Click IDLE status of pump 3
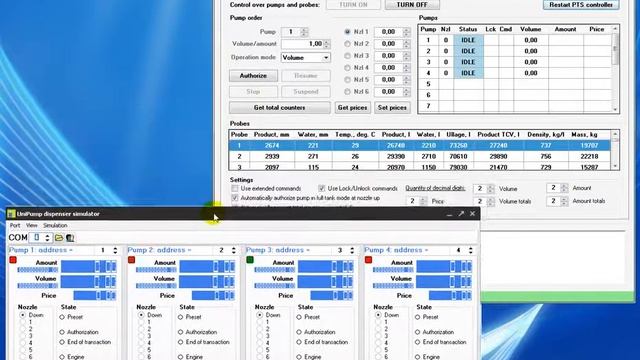640x360 pixels. tap(468, 62)
